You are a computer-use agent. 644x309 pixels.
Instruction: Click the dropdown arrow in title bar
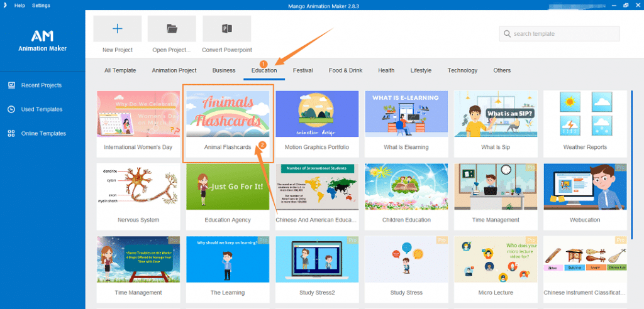coord(6,6)
